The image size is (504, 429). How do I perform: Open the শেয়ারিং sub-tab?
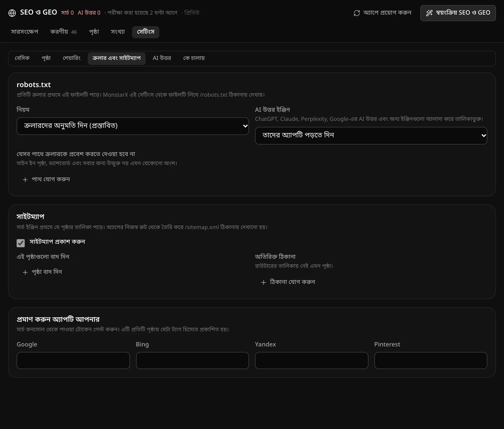click(x=72, y=58)
